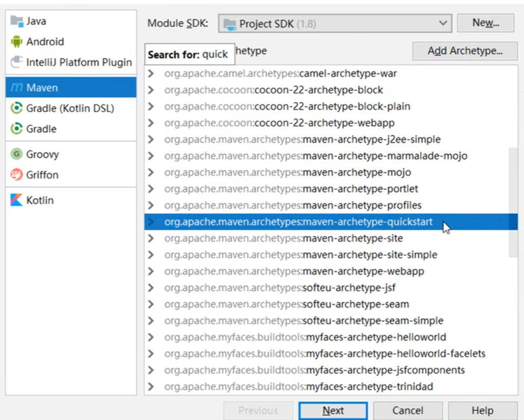The image size is (524, 420).
Task: Expand maven-archetype-portlet node
Action: [151, 189]
